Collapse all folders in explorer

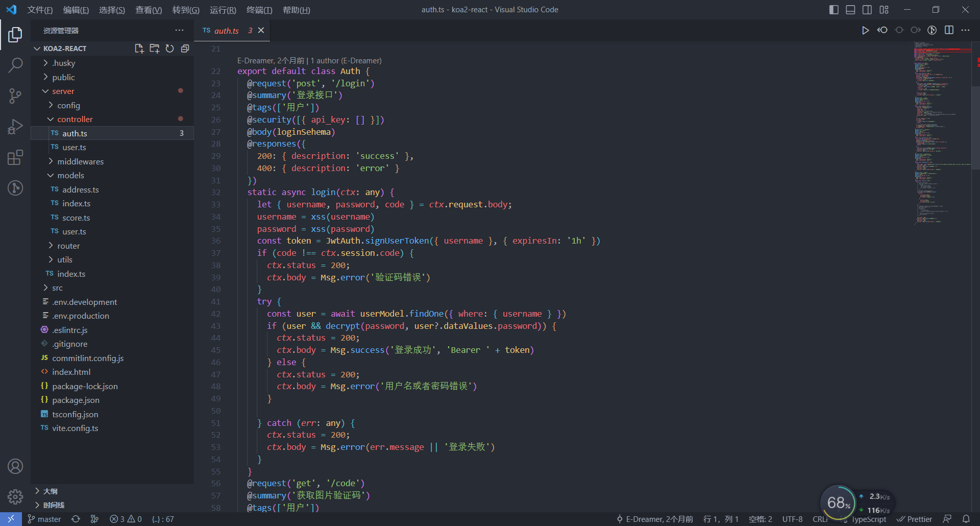185,49
